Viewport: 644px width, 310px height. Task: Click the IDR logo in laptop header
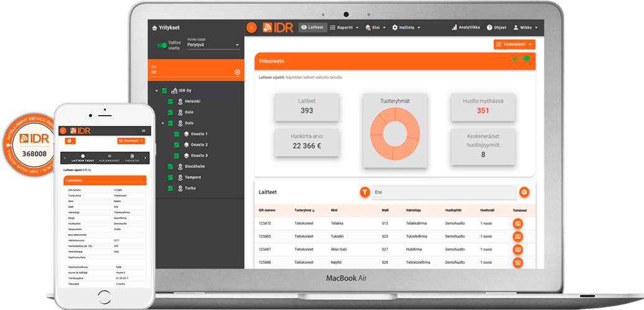click(278, 27)
